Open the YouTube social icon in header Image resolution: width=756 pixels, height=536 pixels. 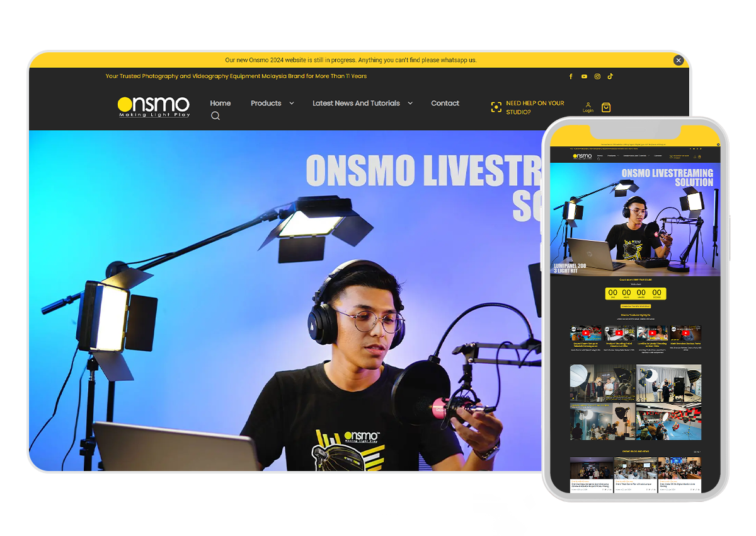click(x=584, y=76)
